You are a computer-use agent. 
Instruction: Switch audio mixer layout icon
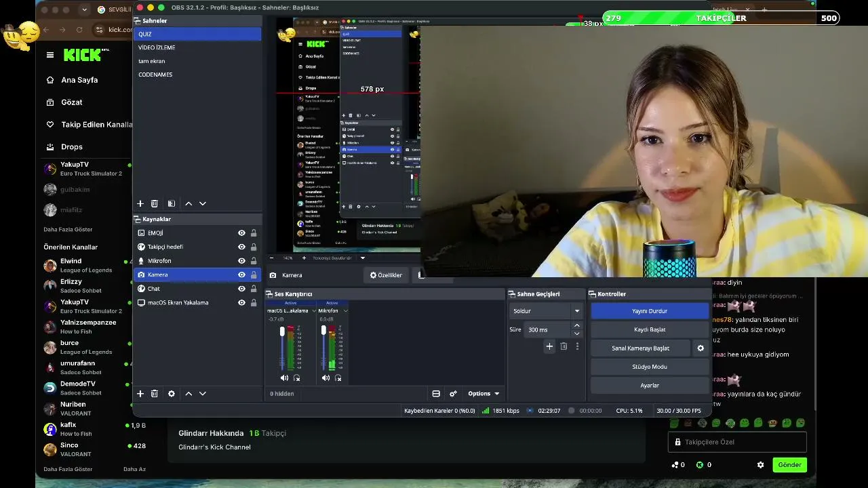click(x=436, y=394)
